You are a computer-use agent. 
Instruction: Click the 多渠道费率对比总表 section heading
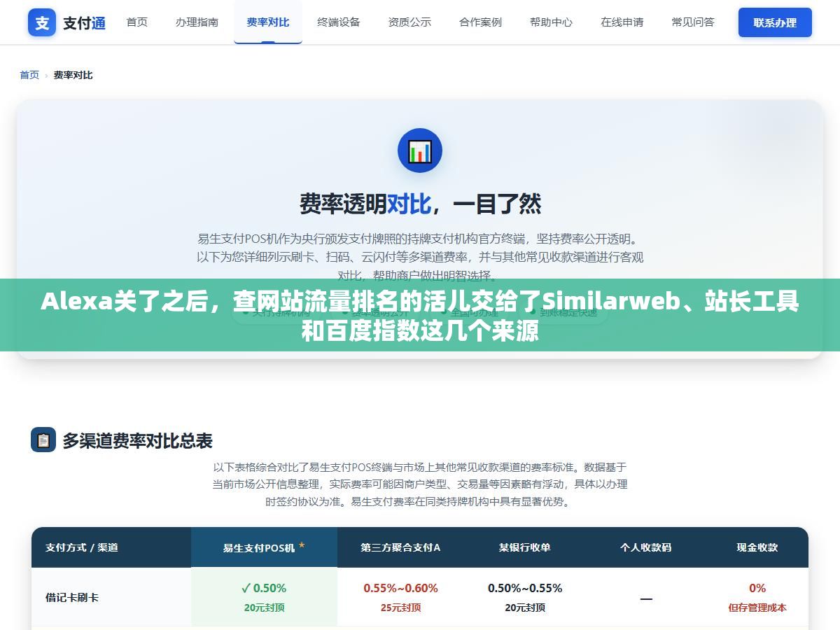(x=137, y=440)
